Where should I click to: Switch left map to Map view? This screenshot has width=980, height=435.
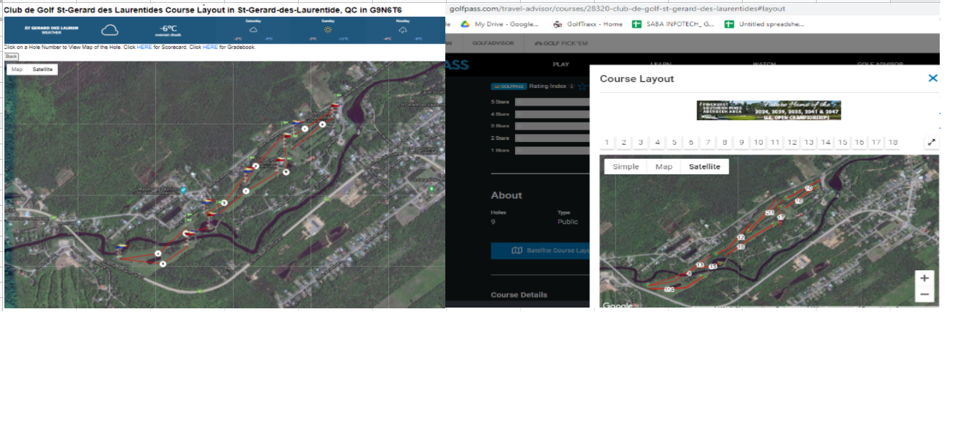tap(17, 70)
